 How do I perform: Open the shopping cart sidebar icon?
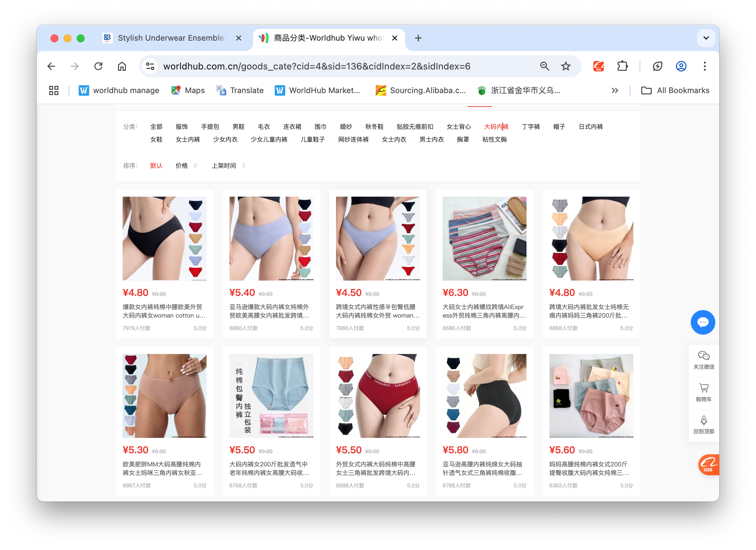click(x=704, y=388)
